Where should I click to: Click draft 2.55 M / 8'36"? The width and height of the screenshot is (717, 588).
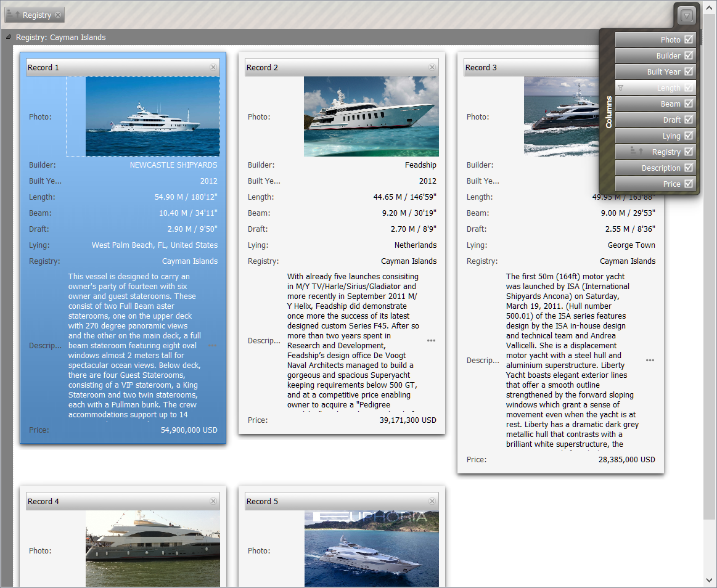click(630, 229)
